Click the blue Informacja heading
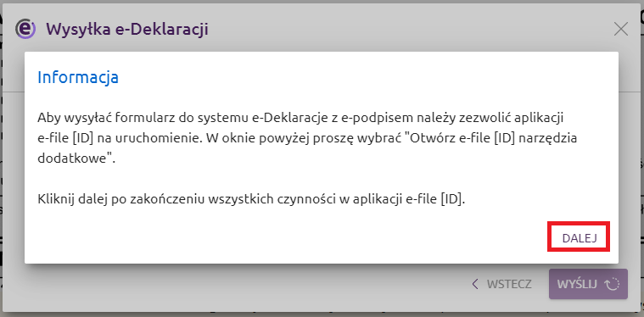 [78, 77]
